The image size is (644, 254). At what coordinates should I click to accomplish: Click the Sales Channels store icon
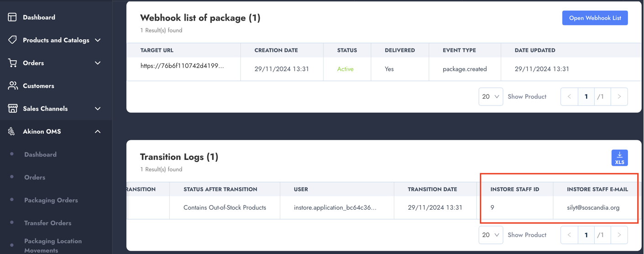(12, 109)
